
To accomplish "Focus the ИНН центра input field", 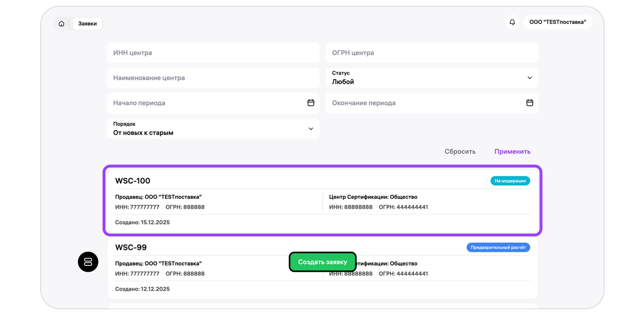I will click(x=213, y=53).
